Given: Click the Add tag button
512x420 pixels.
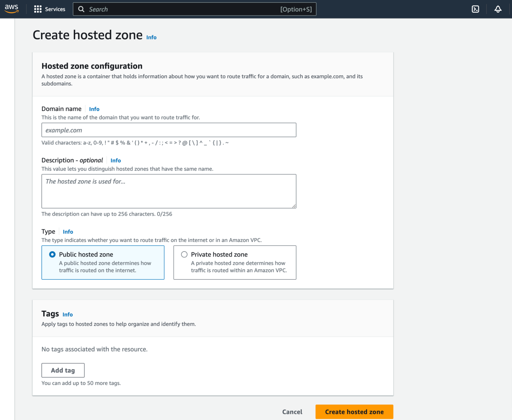Looking at the screenshot, I should [x=63, y=370].
